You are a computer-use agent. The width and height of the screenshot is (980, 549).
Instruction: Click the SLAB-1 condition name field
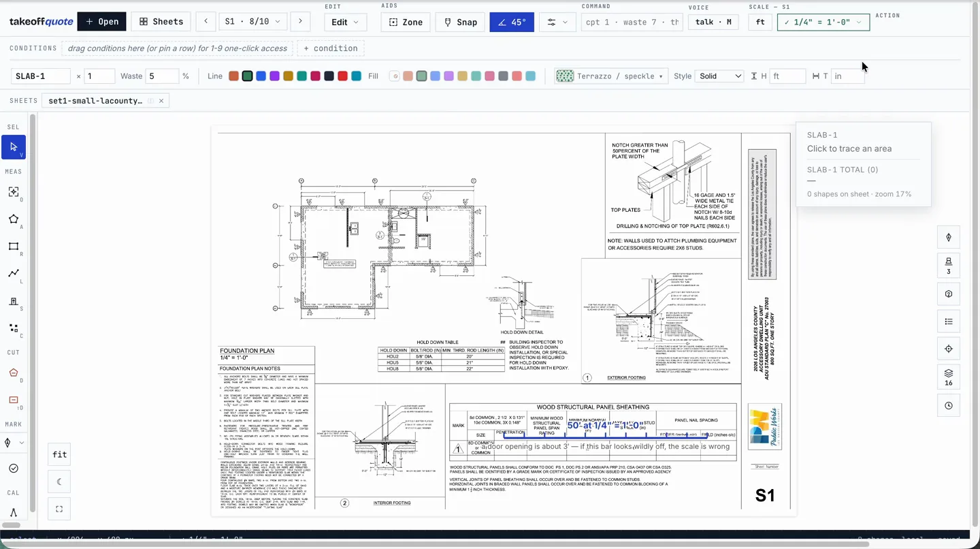(x=41, y=76)
